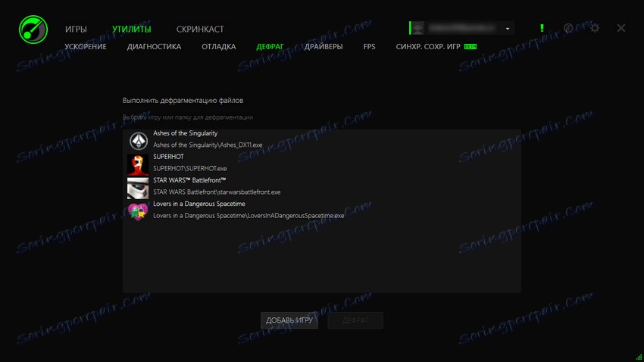Viewport: 644px width, 362px height.
Task: Switch to the ИГРЫ tab
Action: pos(76,29)
